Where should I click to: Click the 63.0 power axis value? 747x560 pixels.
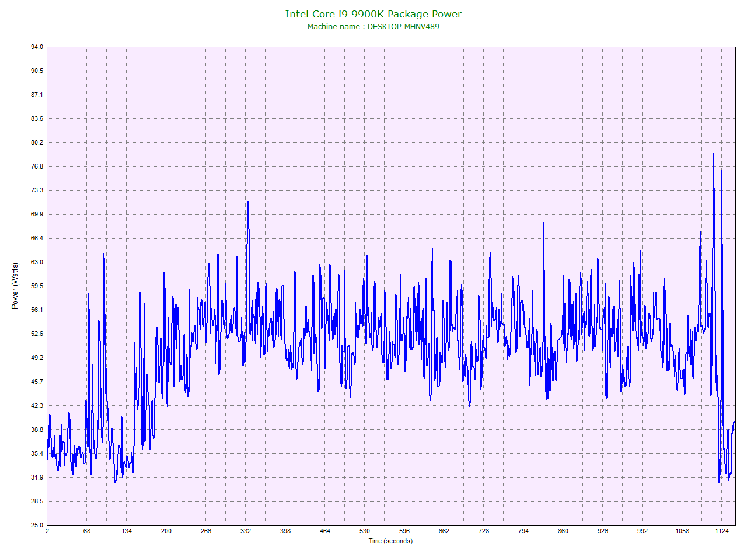[37, 262]
